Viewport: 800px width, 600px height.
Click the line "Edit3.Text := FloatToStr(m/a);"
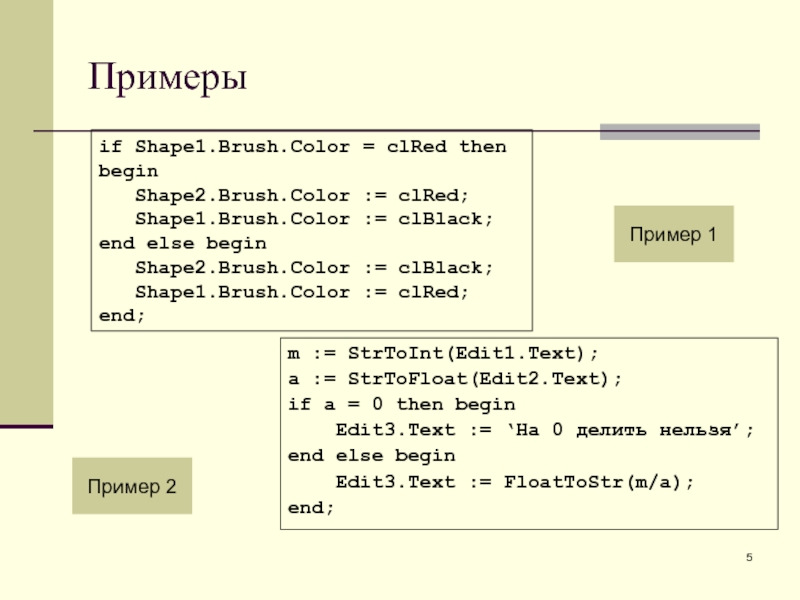pyautogui.click(x=514, y=482)
